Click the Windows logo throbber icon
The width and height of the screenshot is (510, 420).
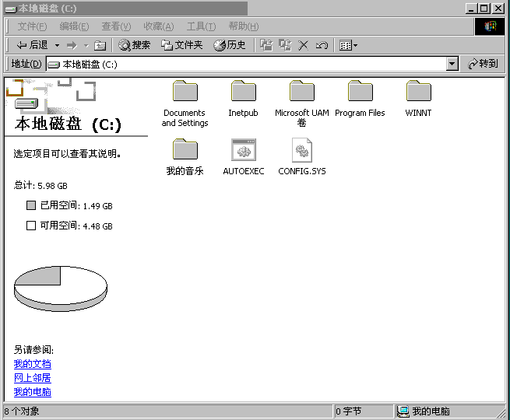click(490, 26)
